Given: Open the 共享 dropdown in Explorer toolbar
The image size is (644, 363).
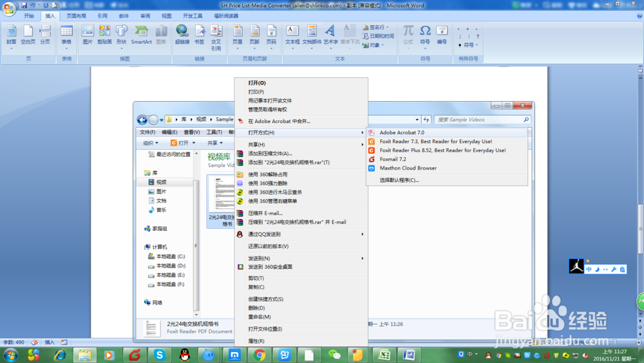Looking at the screenshot, I should [215, 143].
